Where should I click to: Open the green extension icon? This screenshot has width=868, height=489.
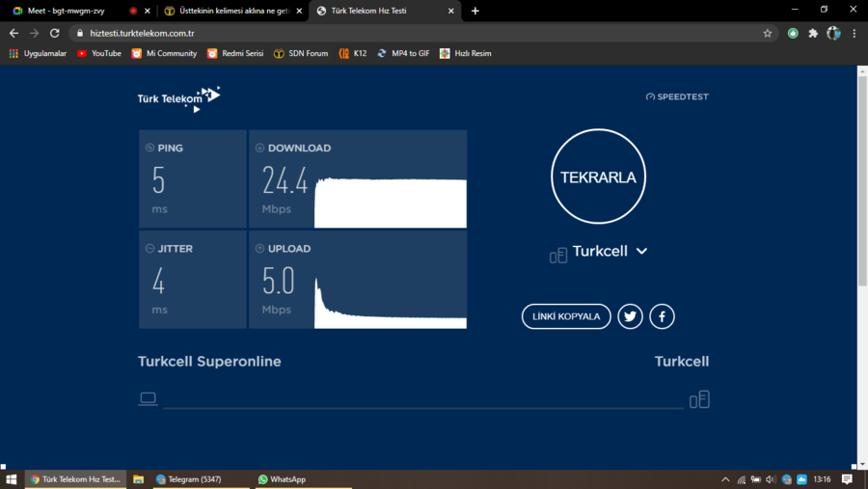point(794,33)
